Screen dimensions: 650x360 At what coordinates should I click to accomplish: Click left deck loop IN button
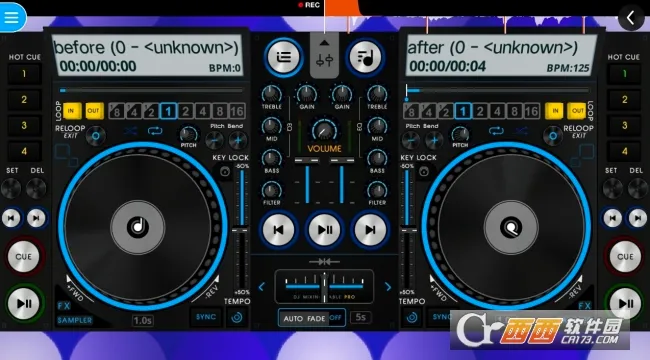click(x=71, y=111)
